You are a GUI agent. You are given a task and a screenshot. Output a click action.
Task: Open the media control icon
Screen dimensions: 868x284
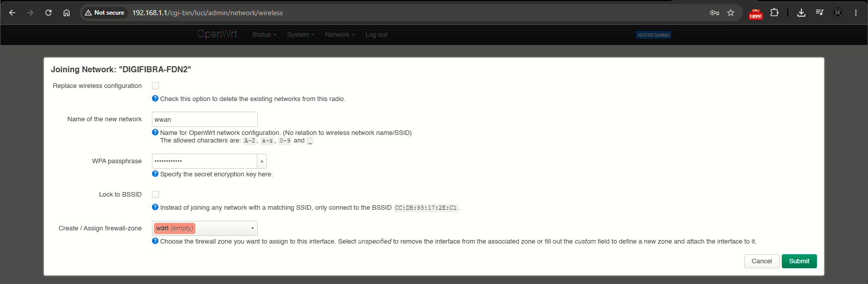pos(820,13)
